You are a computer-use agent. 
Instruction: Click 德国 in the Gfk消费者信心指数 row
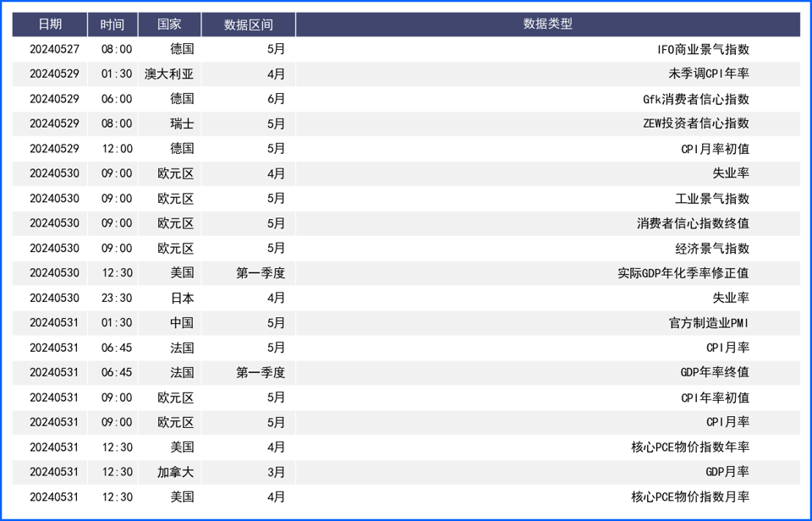coord(182,99)
